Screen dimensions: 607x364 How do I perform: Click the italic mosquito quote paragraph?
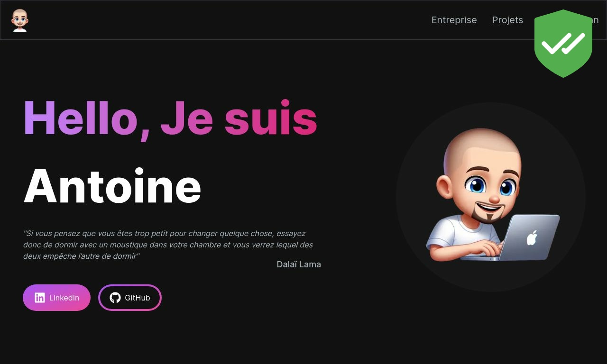point(168,245)
